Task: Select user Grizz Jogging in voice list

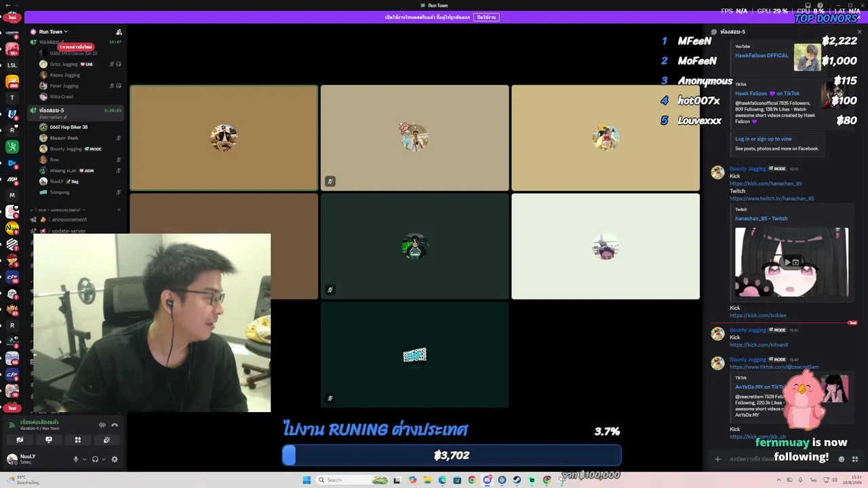Action: (x=64, y=64)
